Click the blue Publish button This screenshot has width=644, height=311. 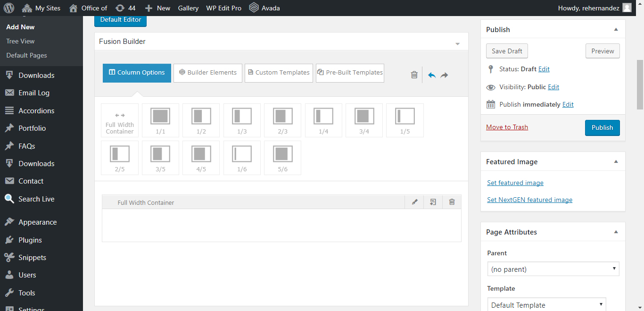point(603,127)
